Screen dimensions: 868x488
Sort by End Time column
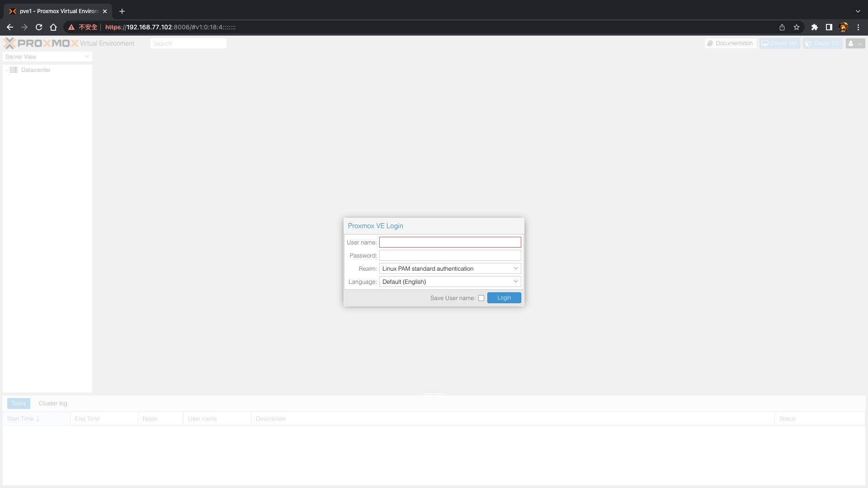[104, 419]
